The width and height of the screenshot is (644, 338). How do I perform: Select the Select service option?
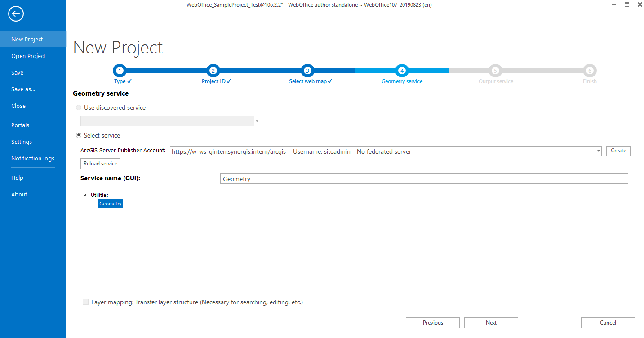[x=79, y=135]
